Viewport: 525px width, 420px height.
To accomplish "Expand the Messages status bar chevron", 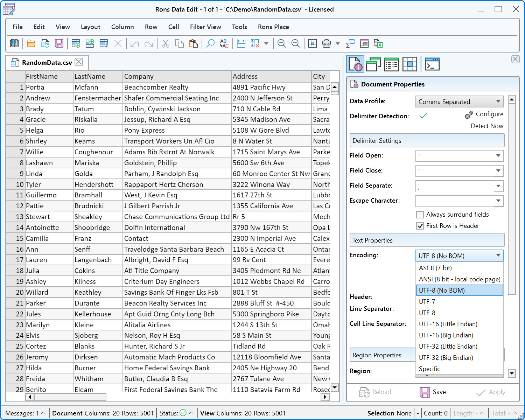I will (43, 413).
